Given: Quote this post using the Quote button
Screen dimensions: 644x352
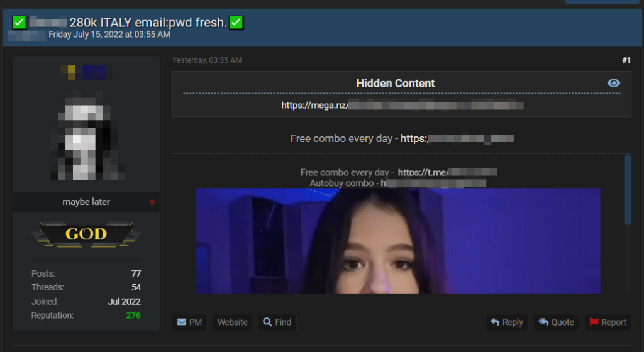Looking at the screenshot, I should (556, 322).
